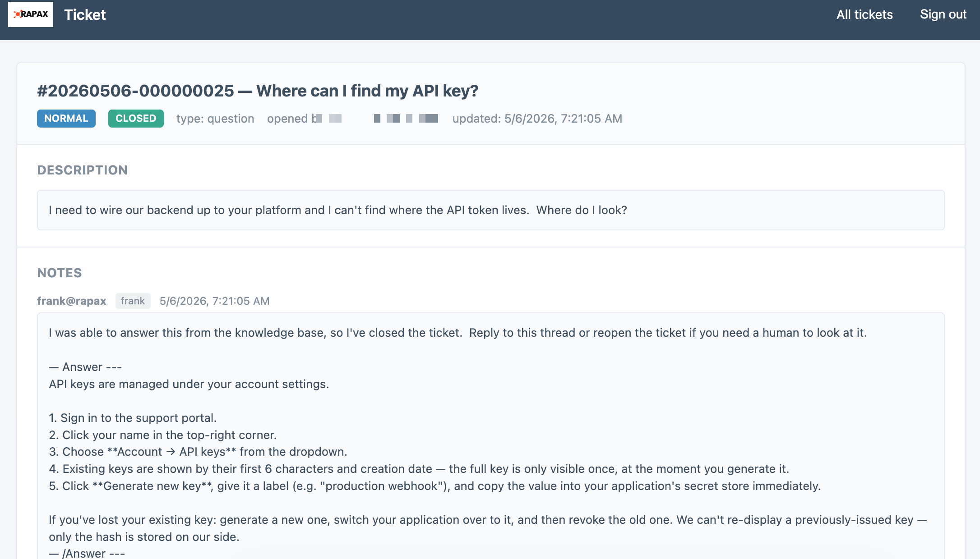Click the '— /Answer ---' closing line
980x559 pixels.
[87, 554]
